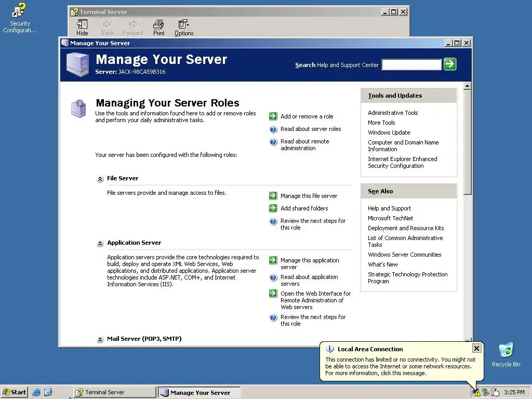Open Manage this application server link
The width and height of the screenshot is (532, 399).
[310, 263]
